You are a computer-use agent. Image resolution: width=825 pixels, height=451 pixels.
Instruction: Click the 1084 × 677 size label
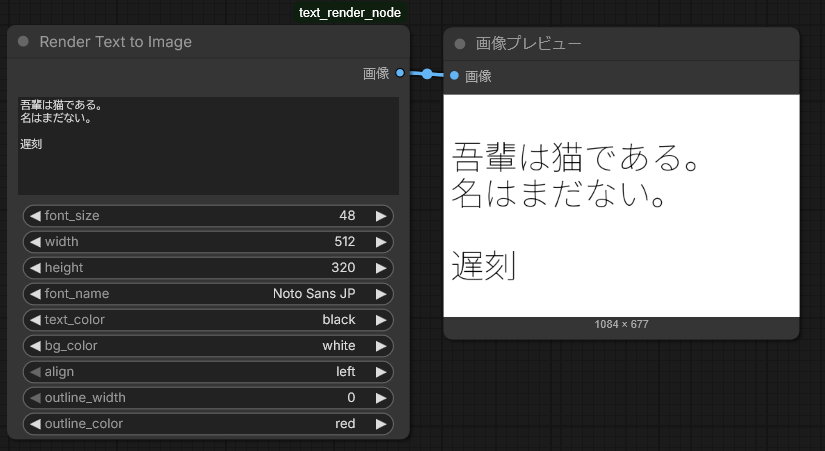tap(621, 324)
